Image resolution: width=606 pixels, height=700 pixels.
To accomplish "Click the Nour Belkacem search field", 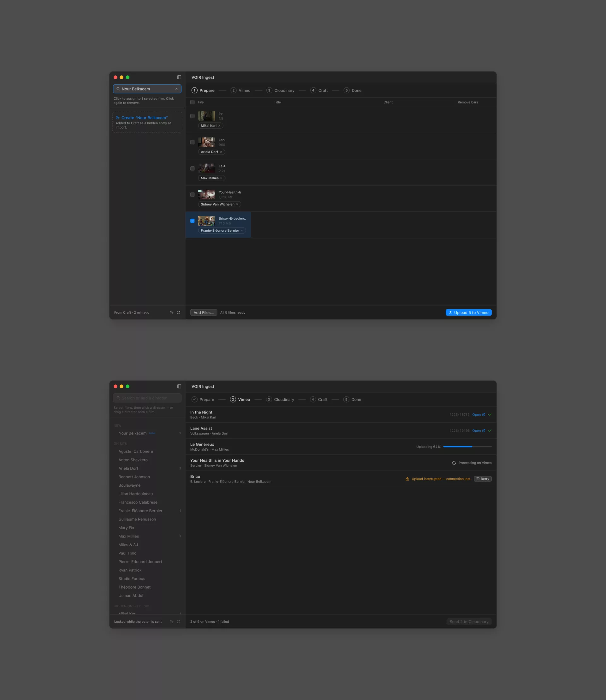I will coord(147,89).
